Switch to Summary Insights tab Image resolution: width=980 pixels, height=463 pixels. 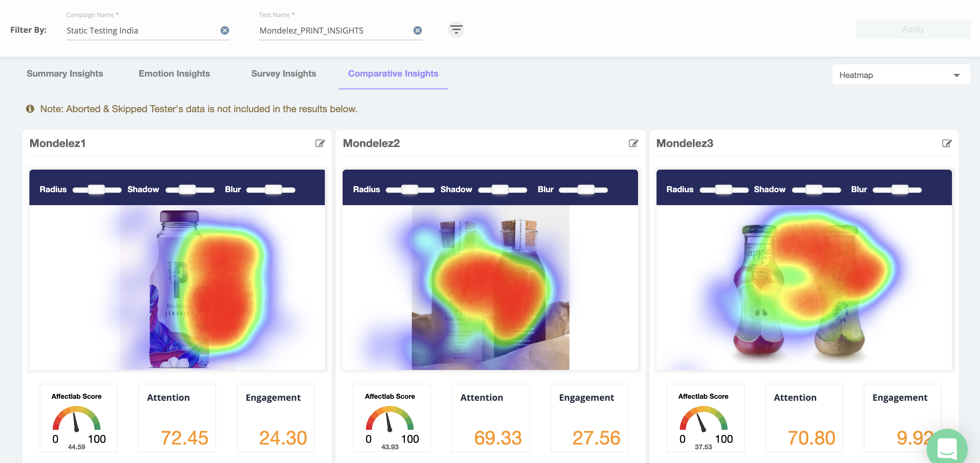pos(65,74)
